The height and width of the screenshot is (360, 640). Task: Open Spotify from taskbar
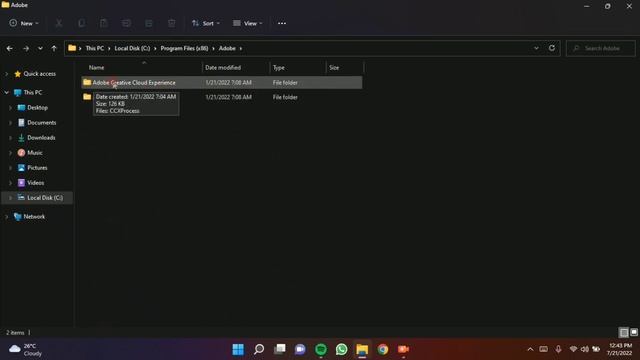coord(321,349)
